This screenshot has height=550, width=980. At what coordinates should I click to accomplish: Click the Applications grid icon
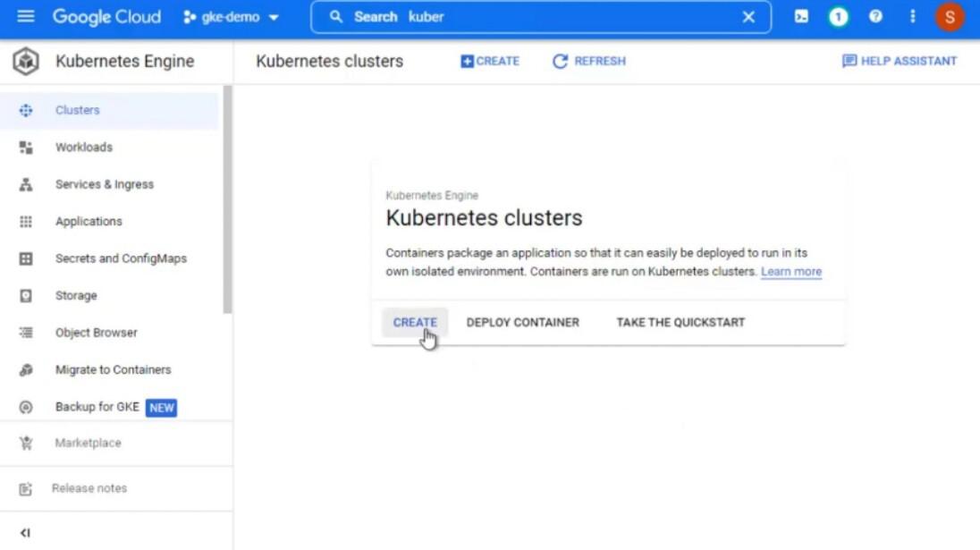tap(26, 221)
